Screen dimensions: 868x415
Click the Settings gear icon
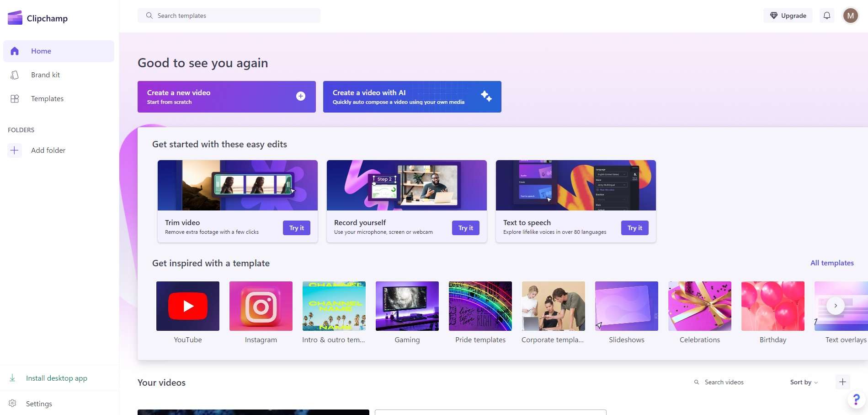(12, 403)
